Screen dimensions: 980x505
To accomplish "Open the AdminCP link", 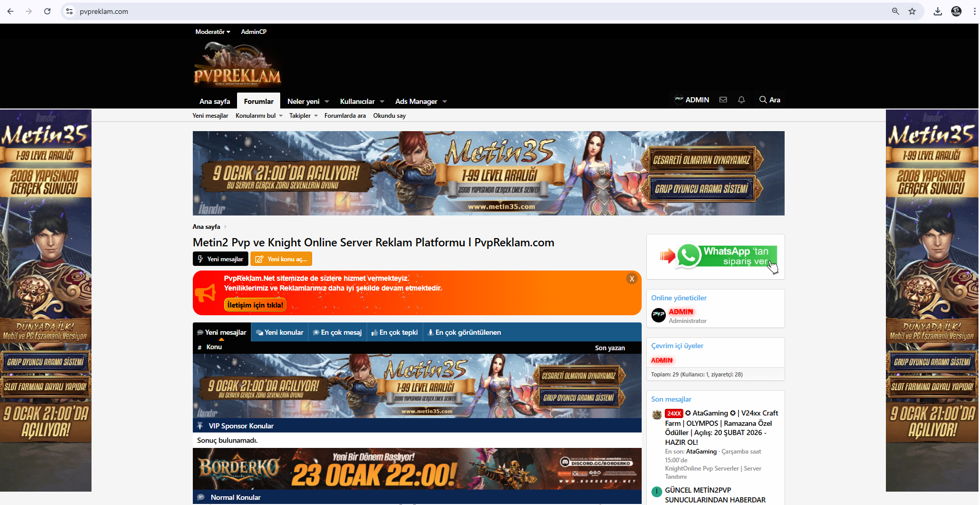I will (253, 32).
